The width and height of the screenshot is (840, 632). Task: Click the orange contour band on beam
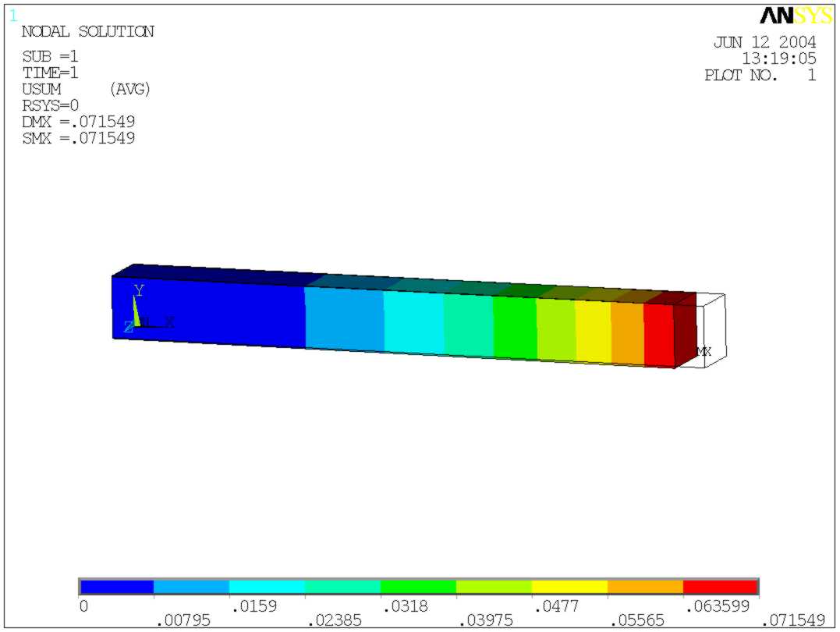coord(627,334)
